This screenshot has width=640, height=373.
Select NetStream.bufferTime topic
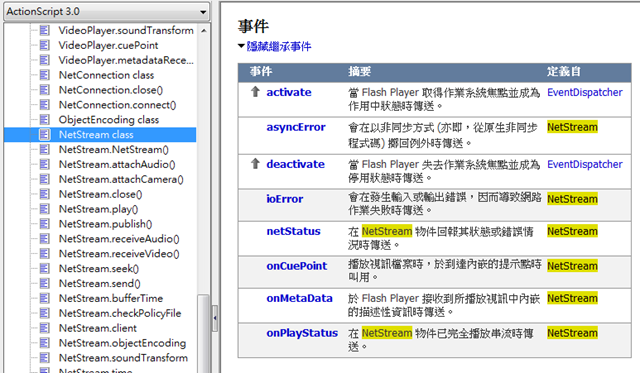(111, 298)
